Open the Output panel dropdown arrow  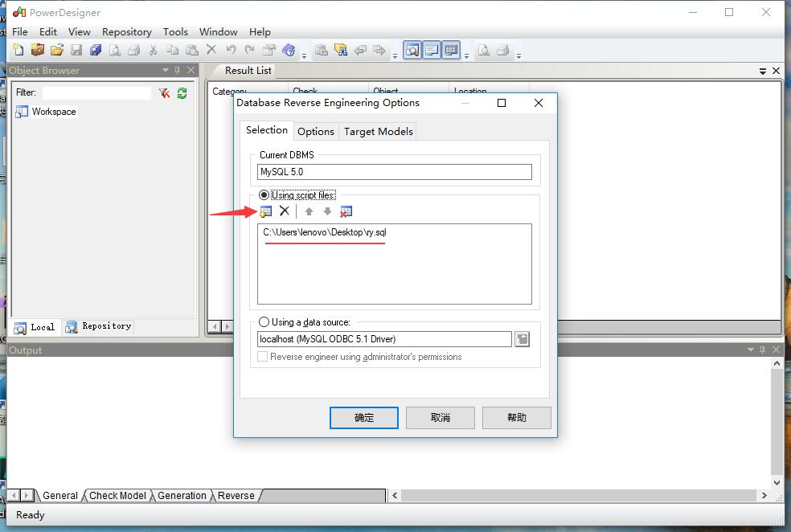click(x=751, y=350)
